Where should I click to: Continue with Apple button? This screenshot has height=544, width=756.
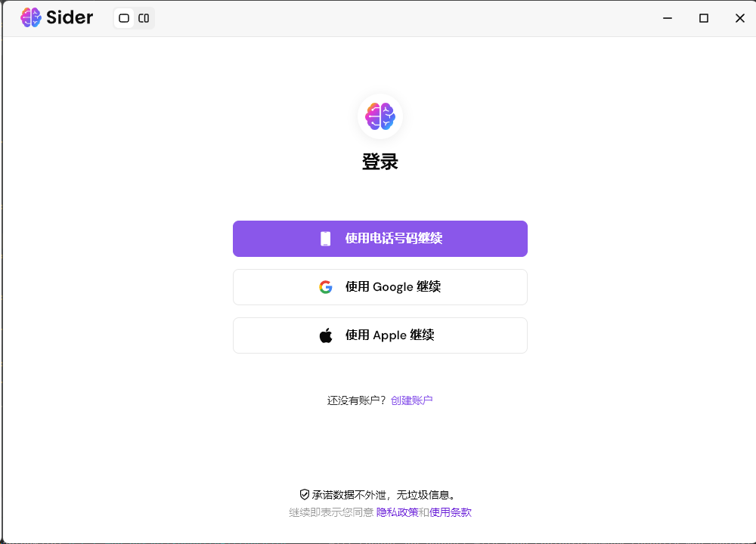click(380, 335)
